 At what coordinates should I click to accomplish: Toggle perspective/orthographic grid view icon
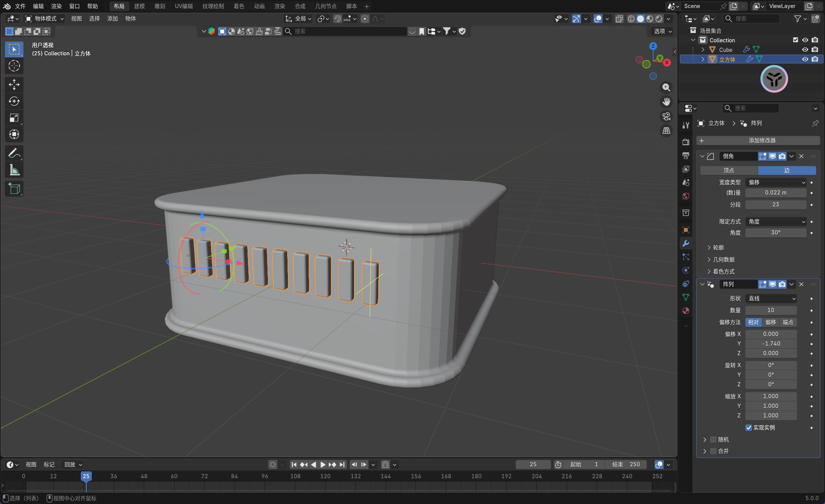pos(666,131)
